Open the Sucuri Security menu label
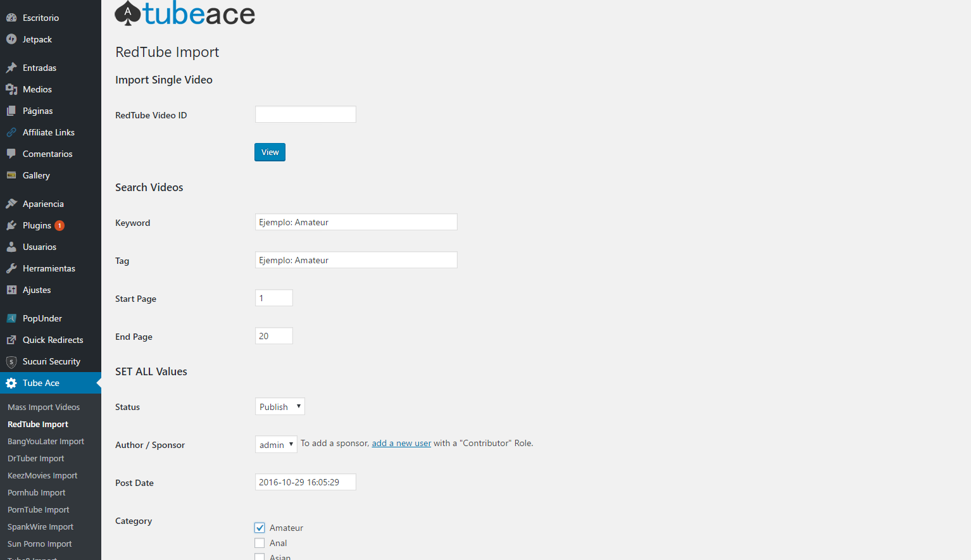 point(51,361)
